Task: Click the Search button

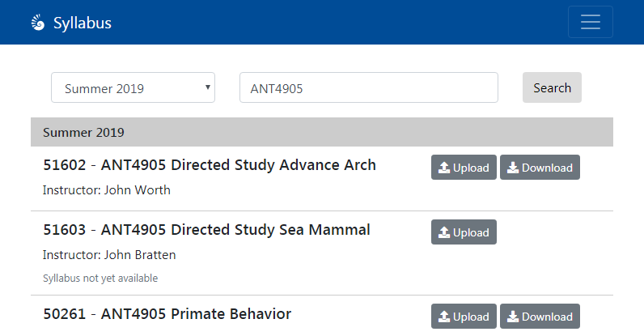Action: coord(552,87)
